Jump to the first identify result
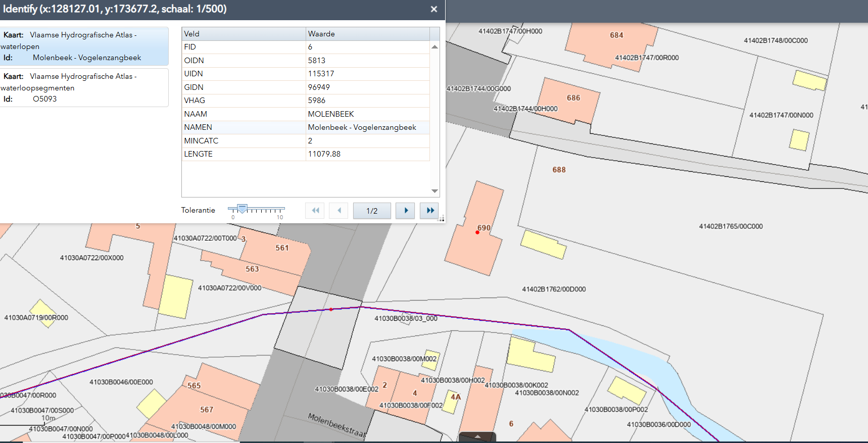 (315, 211)
